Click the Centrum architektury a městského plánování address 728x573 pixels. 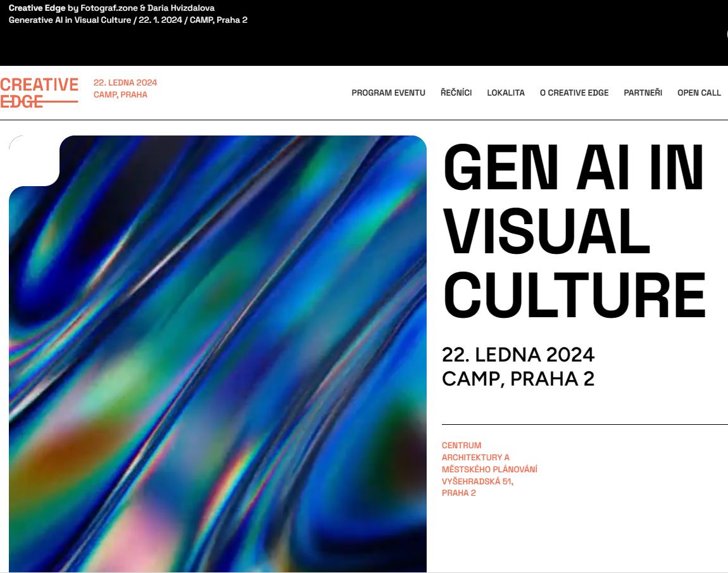pos(489,457)
